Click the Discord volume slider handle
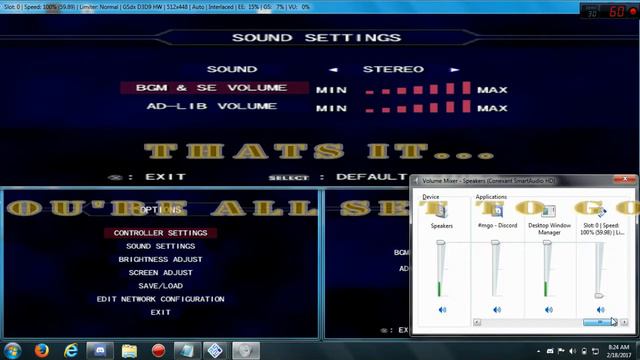640x360 pixels. (495, 243)
